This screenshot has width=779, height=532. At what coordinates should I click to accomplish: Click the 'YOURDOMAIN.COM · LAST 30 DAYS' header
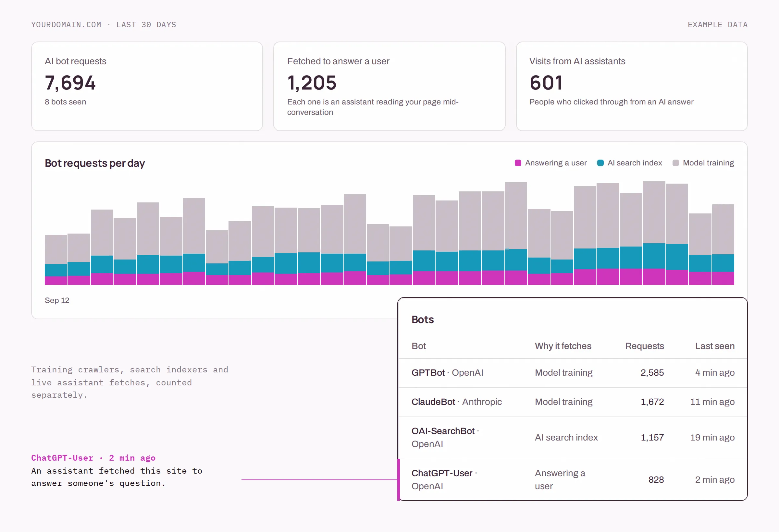pyautogui.click(x=104, y=25)
